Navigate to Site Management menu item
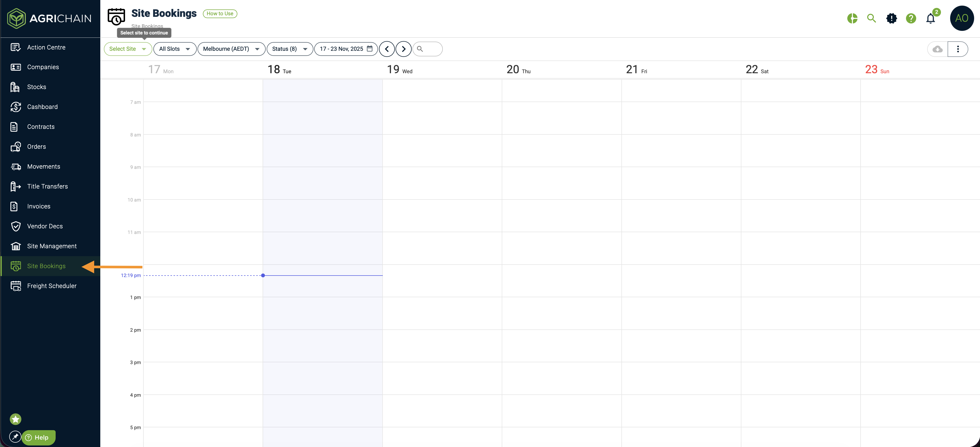This screenshot has height=447, width=980. [x=52, y=246]
